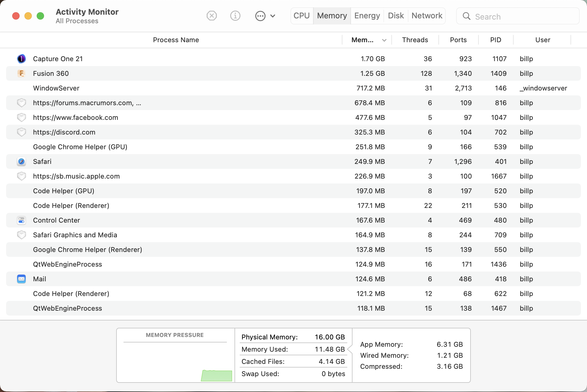
Task: Toggle Memory column sort direction arrow
Action: (x=384, y=40)
